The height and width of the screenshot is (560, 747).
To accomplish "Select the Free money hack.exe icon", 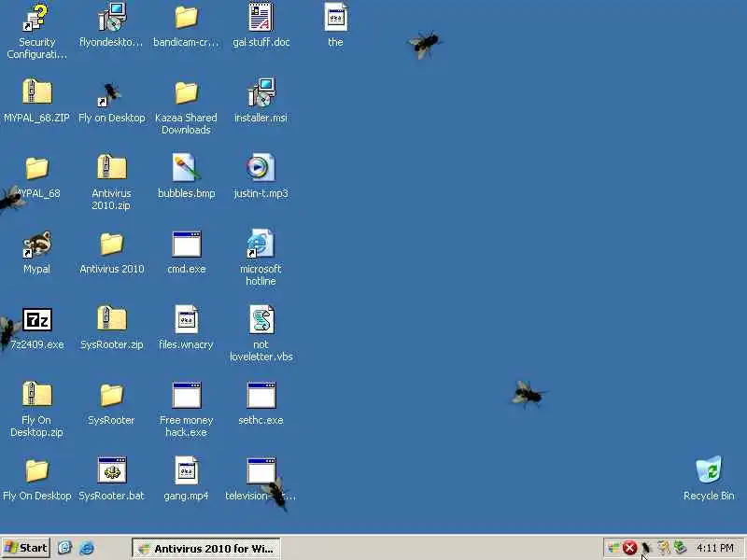I will click(186, 395).
